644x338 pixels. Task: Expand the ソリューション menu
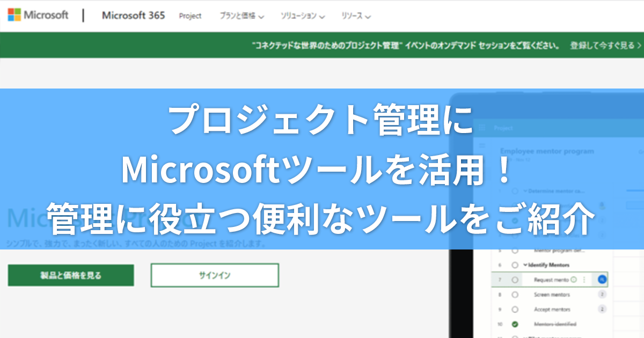(x=303, y=16)
